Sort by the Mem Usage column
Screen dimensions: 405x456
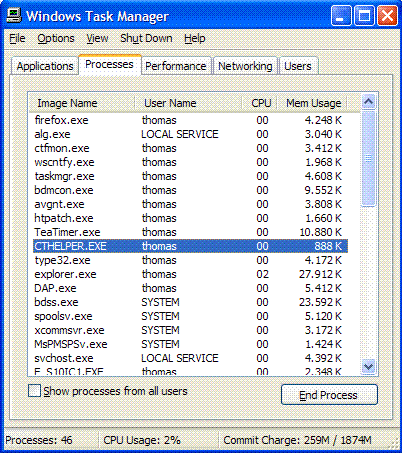point(312,103)
